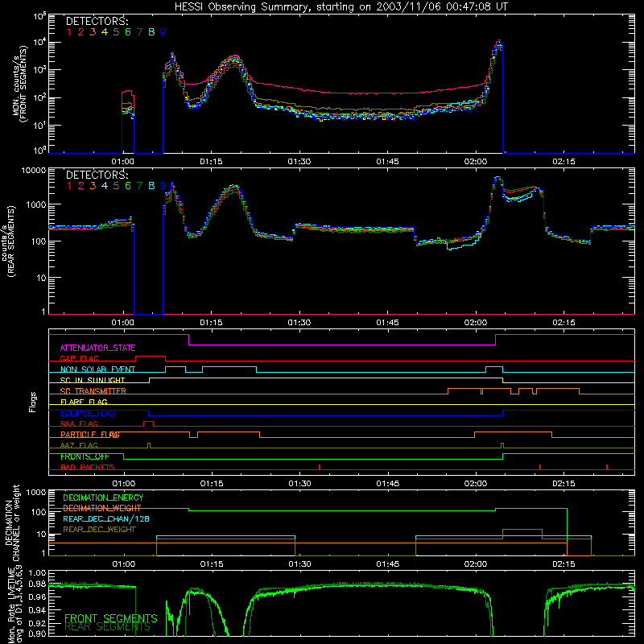Screen dimensions: 644x644
Task: Select red detector 1 in rear segments legend
Action: (69, 186)
